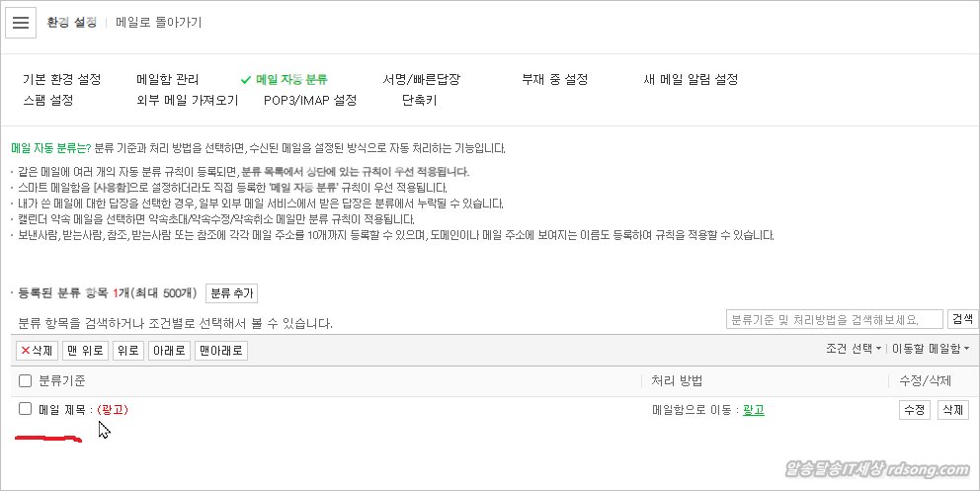Open the green 광고 mailbox link
This screenshot has height=491, width=980.
[x=753, y=410]
